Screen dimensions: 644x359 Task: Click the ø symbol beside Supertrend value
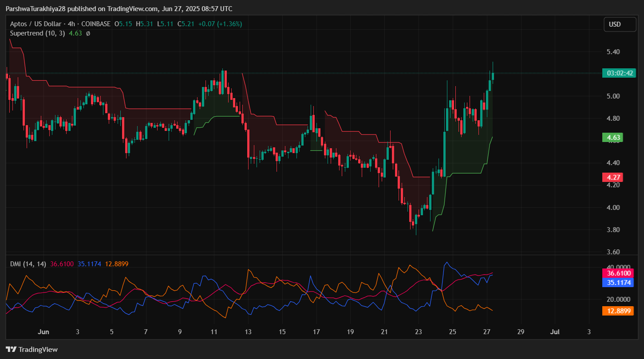[88, 33]
